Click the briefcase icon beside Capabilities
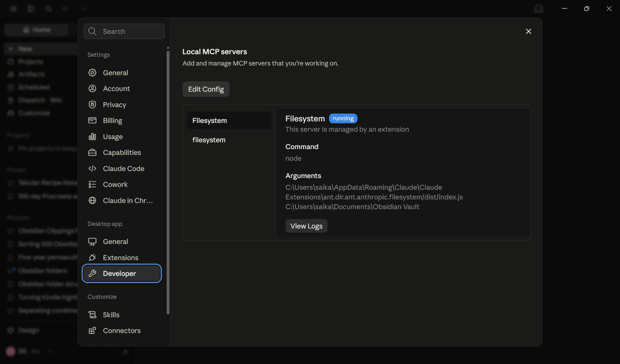The image size is (620, 364). pos(92,152)
